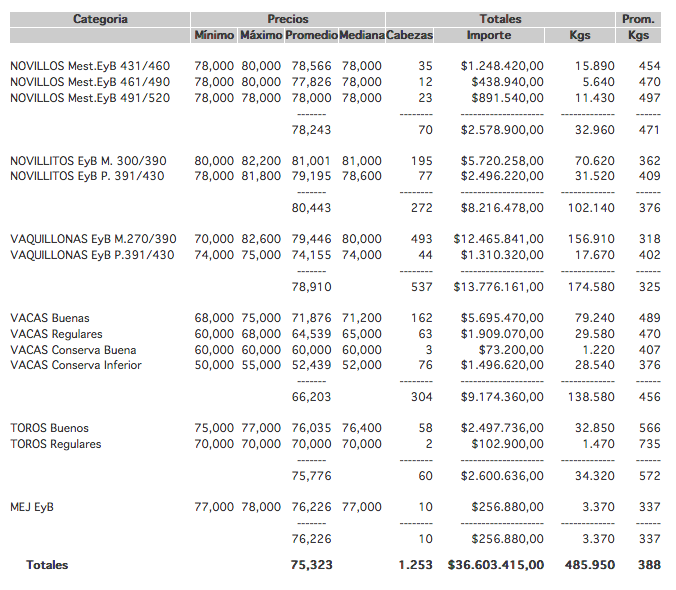
Task: Click the Totales label in bottom row
Action: click(x=48, y=565)
